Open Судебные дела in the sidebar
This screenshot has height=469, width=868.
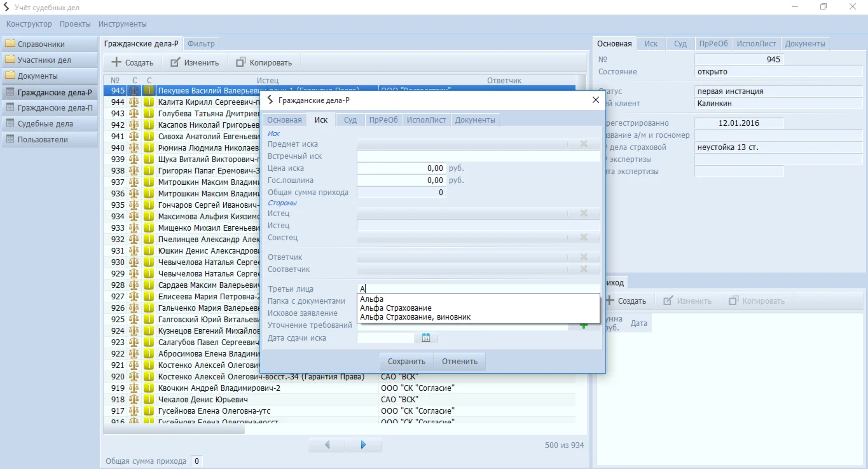pyautogui.click(x=45, y=124)
